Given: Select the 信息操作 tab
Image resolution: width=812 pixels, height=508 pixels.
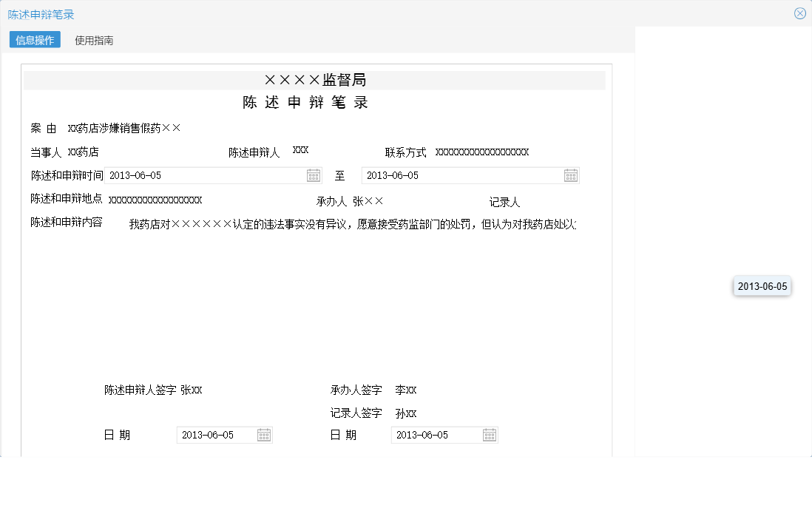Looking at the screenshot, I should (x=34, y=40).
